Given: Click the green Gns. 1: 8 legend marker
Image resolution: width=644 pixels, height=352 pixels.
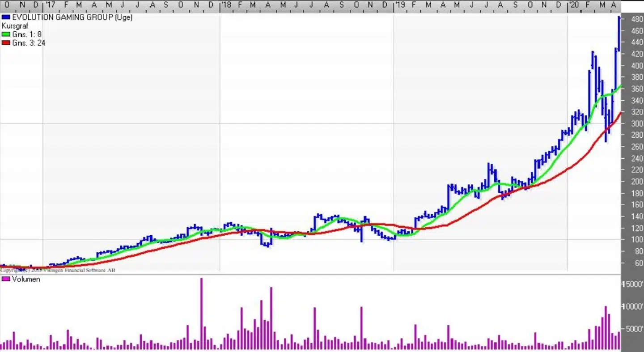Looking at the screenshot, I should 5,34.
